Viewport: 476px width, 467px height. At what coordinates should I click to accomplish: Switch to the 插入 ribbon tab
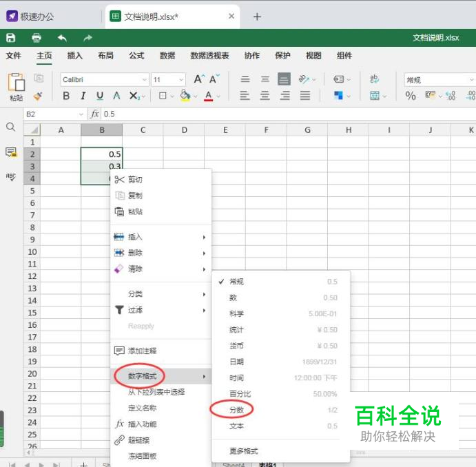click(74, 56)
